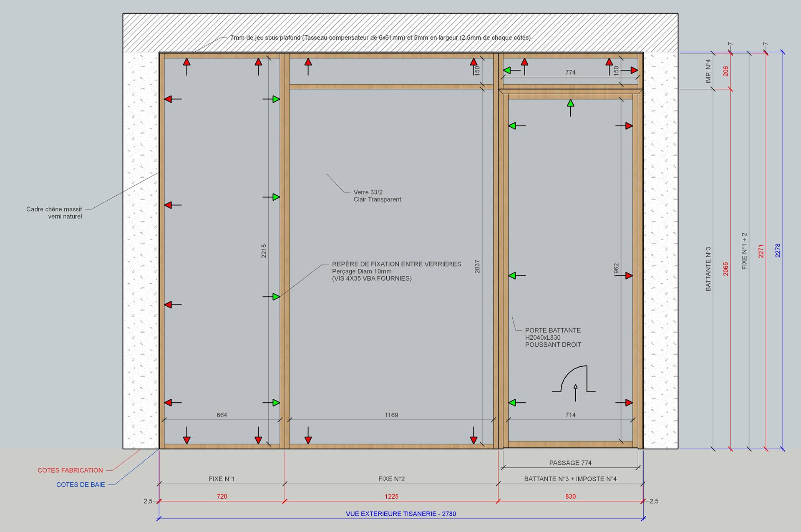The image size is (801, 532).
Task: Click the right '2,5' clearance value
Action: point(654,501)
